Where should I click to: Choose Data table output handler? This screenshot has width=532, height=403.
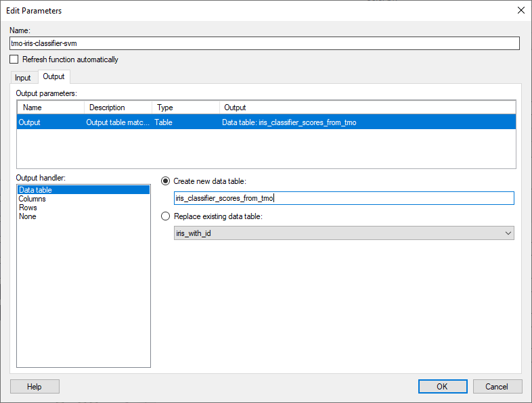pos(36,190)
